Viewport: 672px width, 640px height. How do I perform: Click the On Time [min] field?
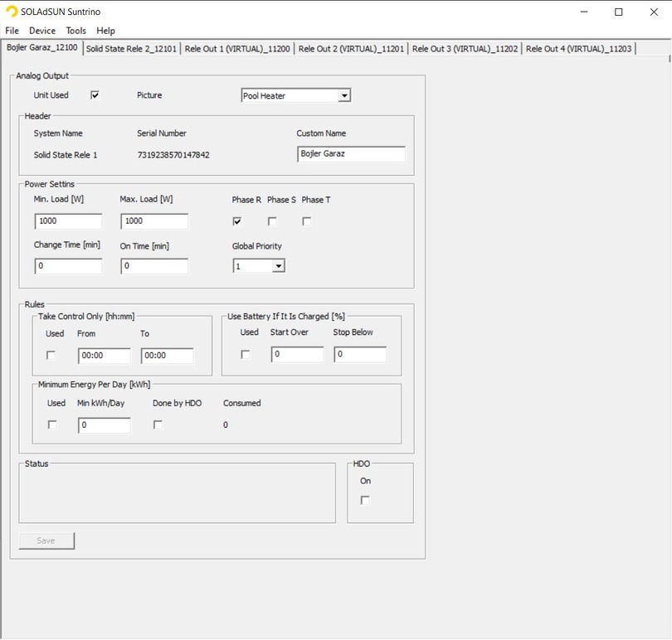point(154,266)
